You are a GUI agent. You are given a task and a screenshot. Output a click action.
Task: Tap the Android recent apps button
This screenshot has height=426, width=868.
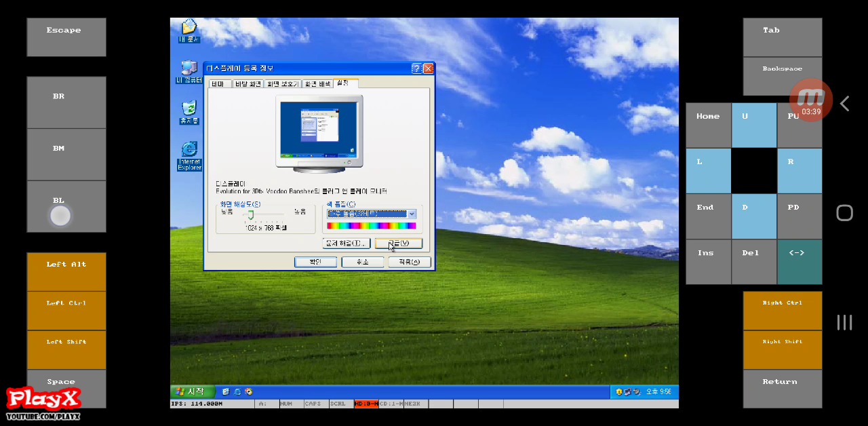(x=844, y=322)
